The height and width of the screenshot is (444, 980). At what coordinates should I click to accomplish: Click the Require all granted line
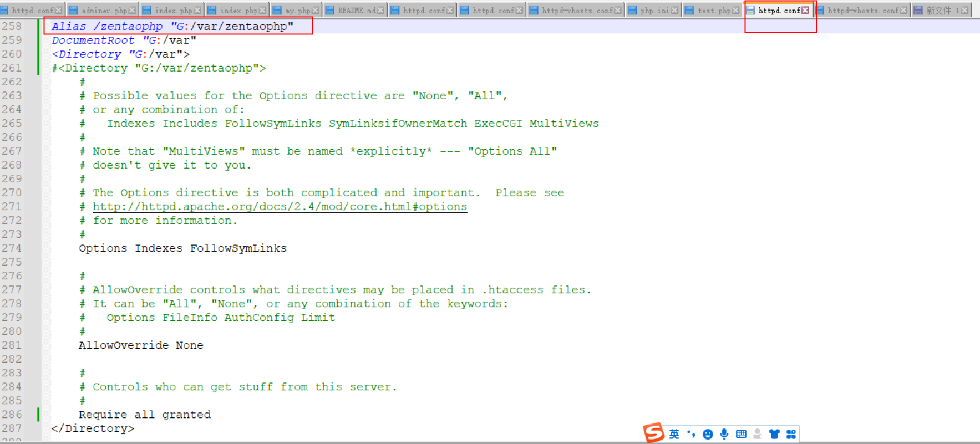145,415
